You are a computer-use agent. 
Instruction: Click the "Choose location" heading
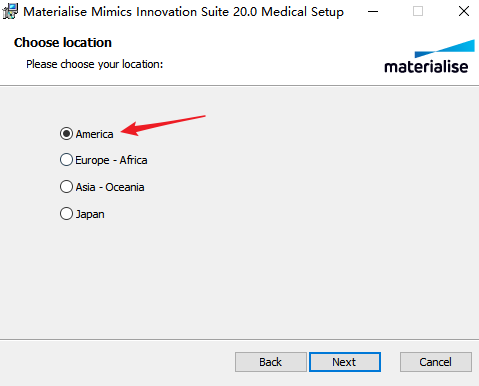pos(63,43)
